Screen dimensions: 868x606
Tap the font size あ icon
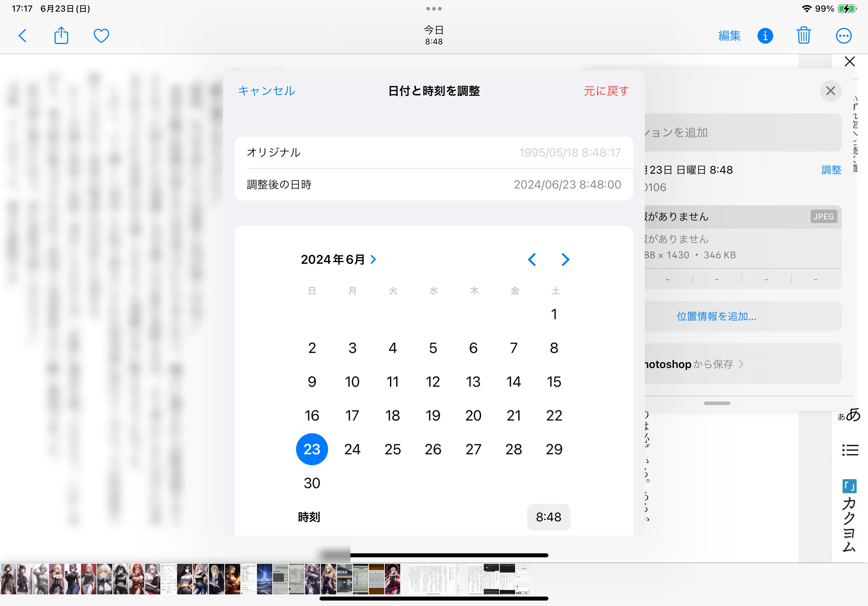[849, 415]
